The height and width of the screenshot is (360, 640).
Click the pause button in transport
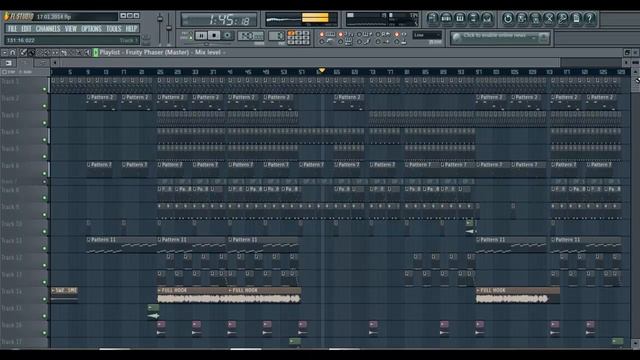[x=201, y=36]
